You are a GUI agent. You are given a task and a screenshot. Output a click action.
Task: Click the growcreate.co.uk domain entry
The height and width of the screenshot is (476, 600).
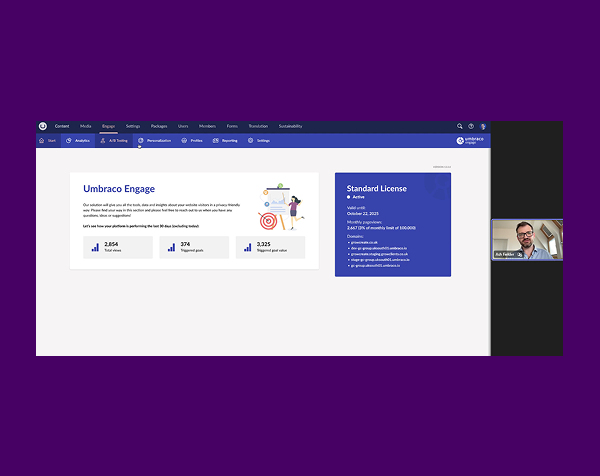click(x=364, y=242)
